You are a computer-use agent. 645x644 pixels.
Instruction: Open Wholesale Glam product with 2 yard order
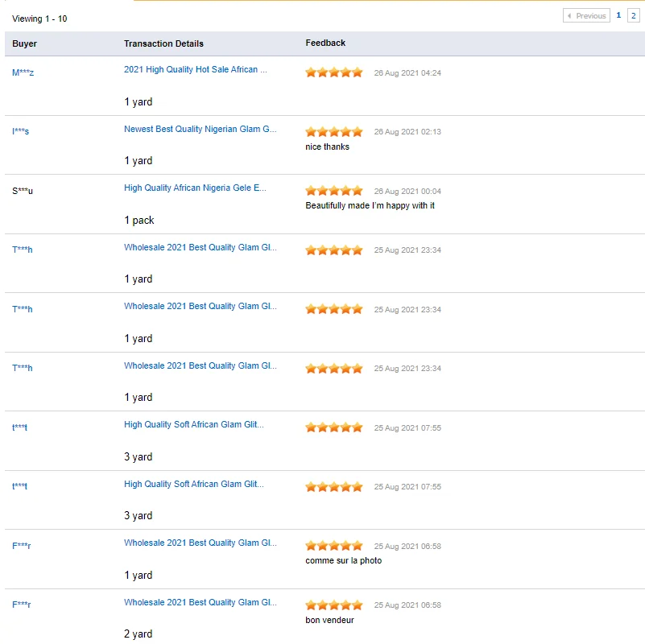coord(201,602)
